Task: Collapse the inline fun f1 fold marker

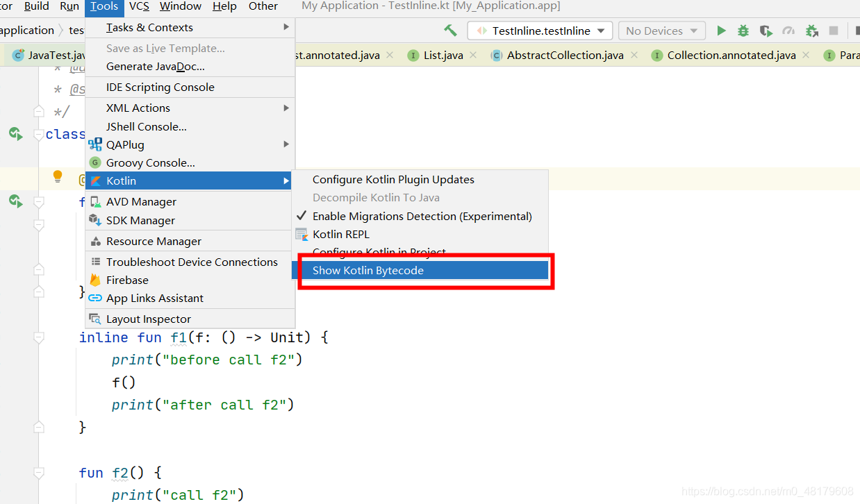Action: [39, 337]
